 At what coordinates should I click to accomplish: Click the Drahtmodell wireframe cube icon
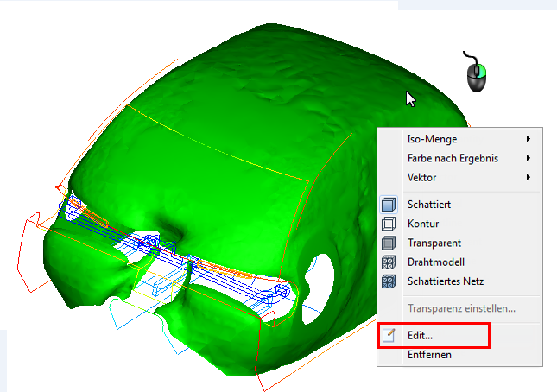point(389,262)
